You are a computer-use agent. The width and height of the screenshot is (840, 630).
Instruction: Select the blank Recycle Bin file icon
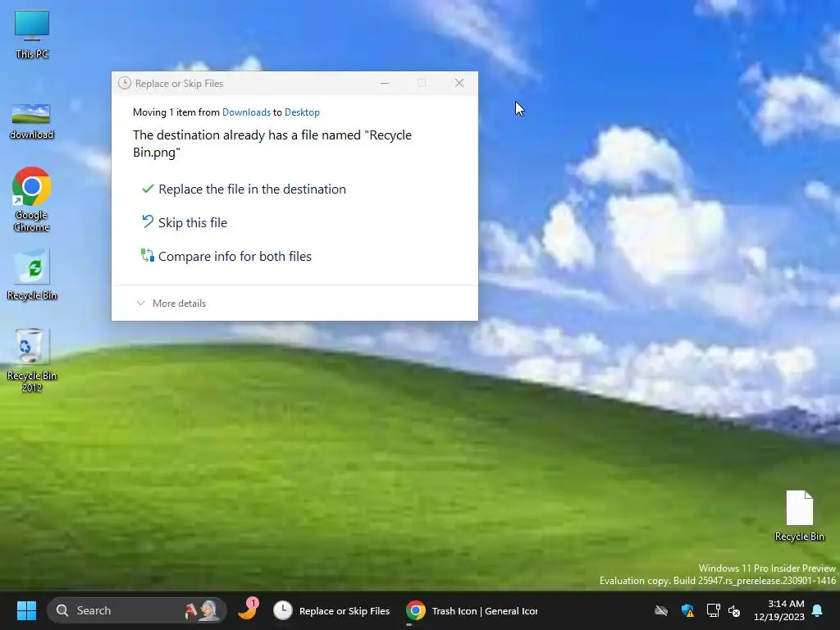point(799,516)
